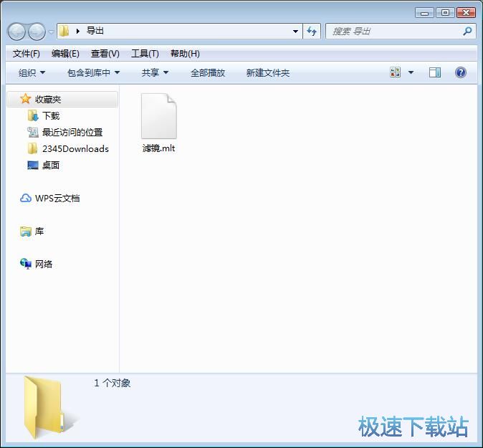Click the 收藏夹 star icon
Viewport: 483px width, 448px height.
click(x=25, y=99)
